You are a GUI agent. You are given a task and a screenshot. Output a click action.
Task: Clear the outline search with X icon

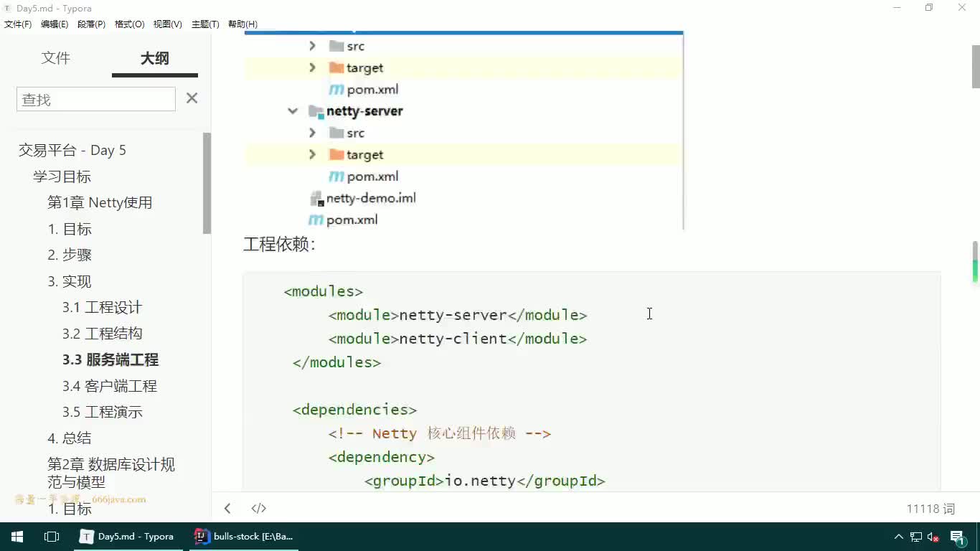[x=192, y=98]
